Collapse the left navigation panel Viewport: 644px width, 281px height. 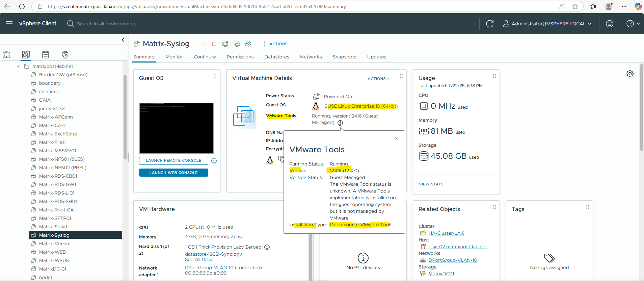point(123,40)
